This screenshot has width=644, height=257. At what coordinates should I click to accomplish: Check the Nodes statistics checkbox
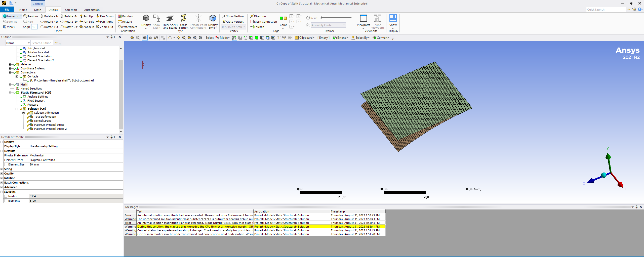click(x=6, y=196)
